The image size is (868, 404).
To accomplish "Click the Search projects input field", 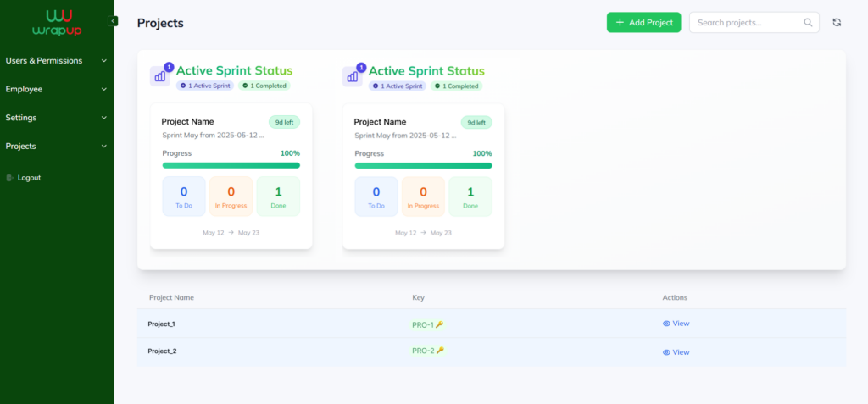I will pos(746,23).
